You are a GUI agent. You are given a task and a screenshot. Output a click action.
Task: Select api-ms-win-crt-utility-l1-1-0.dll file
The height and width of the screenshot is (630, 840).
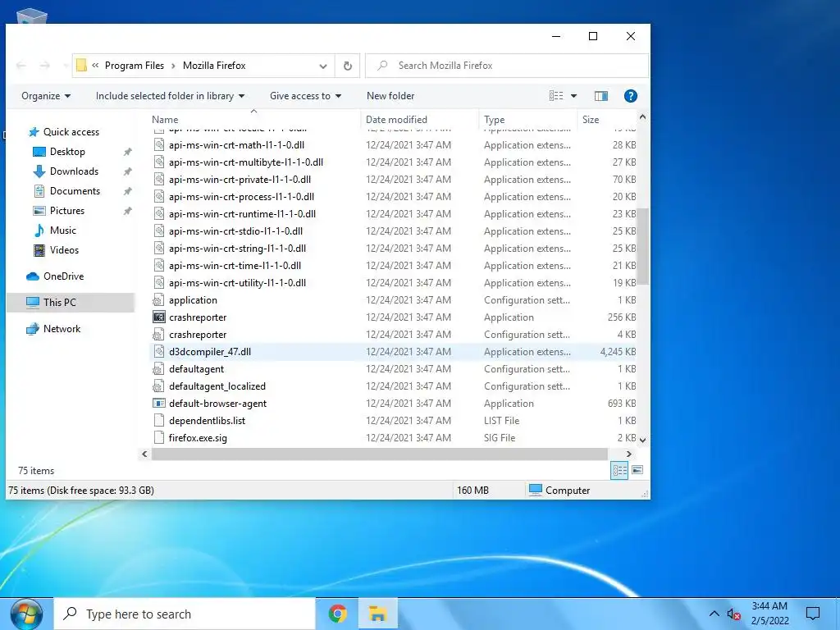point(394,283)
